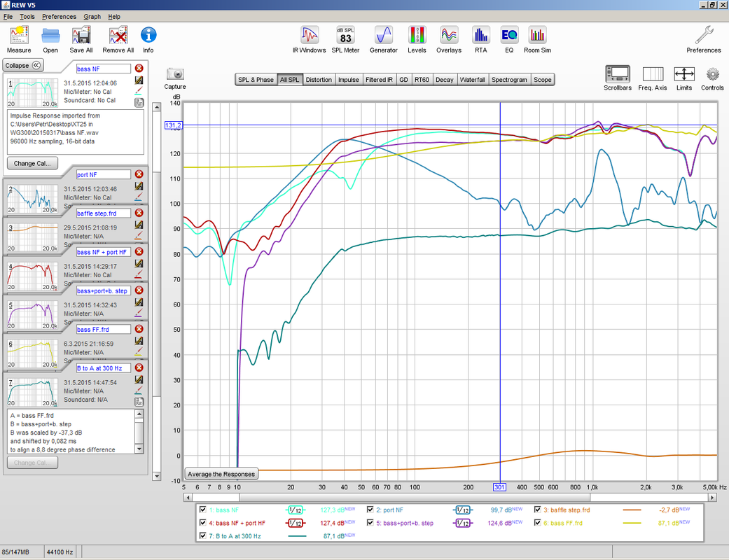The width and height of the screenshot is (729, 560).
Task: Uncheck the 4: bass NF + port HF trace
Action: tap(202, 522)
